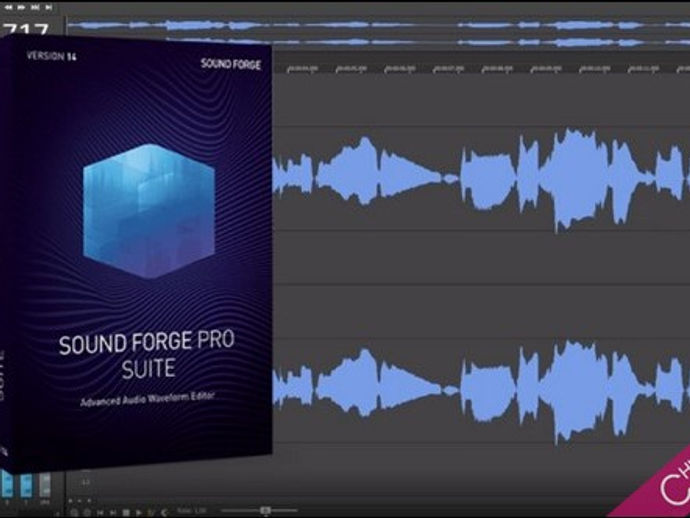Click the large time counter showing 717

tap(26, 29)
